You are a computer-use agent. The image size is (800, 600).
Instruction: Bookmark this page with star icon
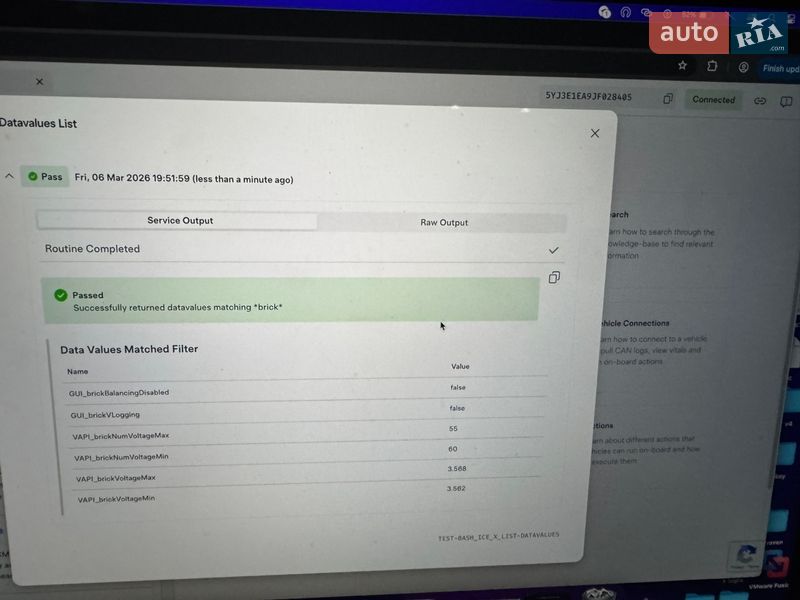click(682, 66)
